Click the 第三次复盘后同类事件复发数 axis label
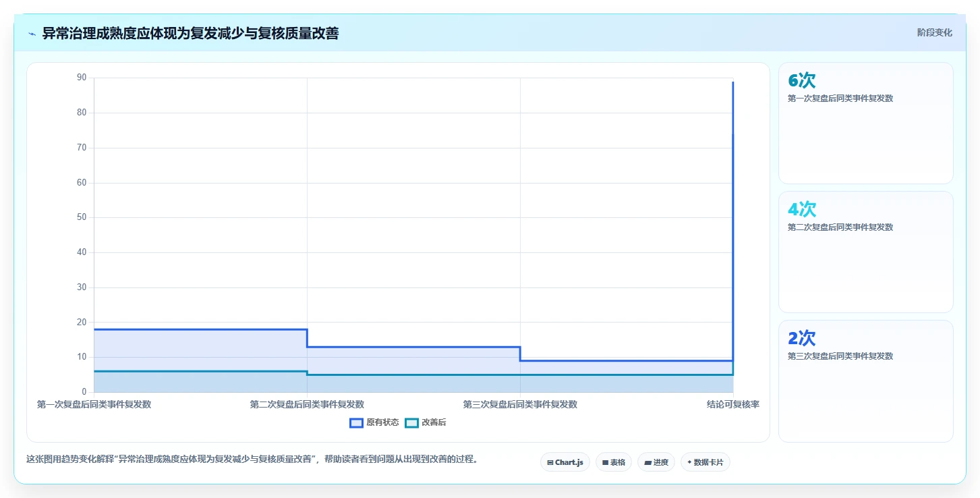980x498 pixels. coord(520,404)
